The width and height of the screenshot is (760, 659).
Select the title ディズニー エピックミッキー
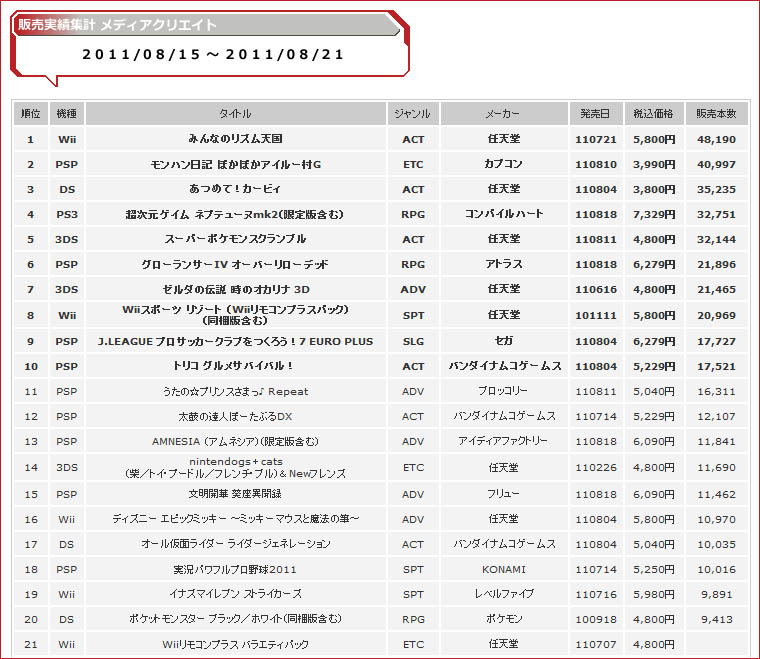point(169,519)
